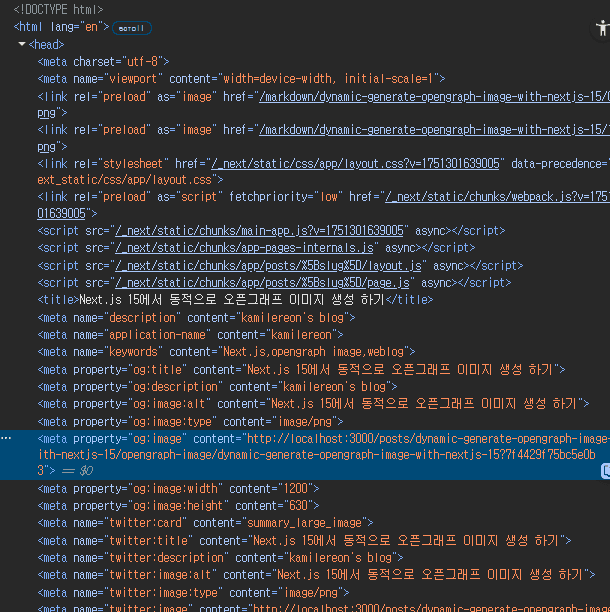Open the webpack.js preload link
Viewport: 610px width, 612px height.
[497, 197]
